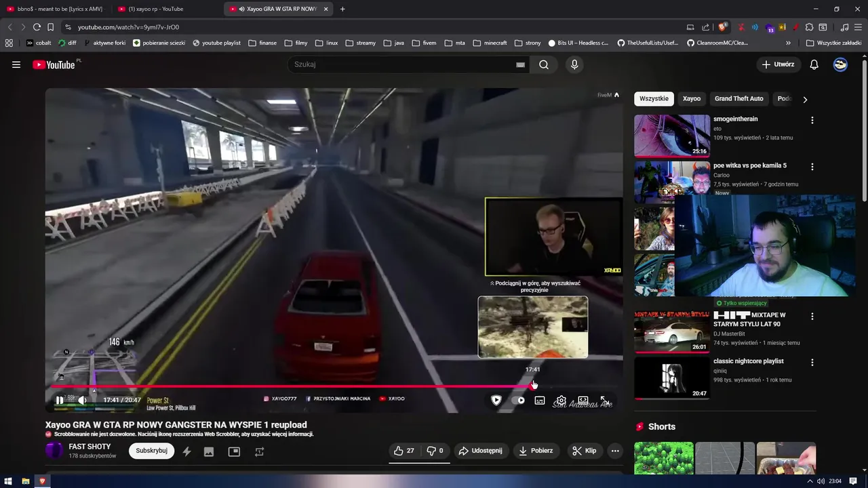
Task: Click the Klip clip button
Action: click(584, 451)
